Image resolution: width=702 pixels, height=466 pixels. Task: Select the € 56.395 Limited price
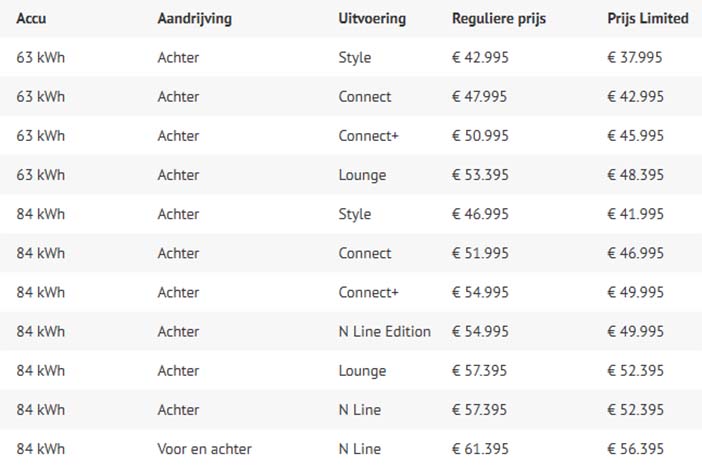pyautogui.click(x=635, y=449)
